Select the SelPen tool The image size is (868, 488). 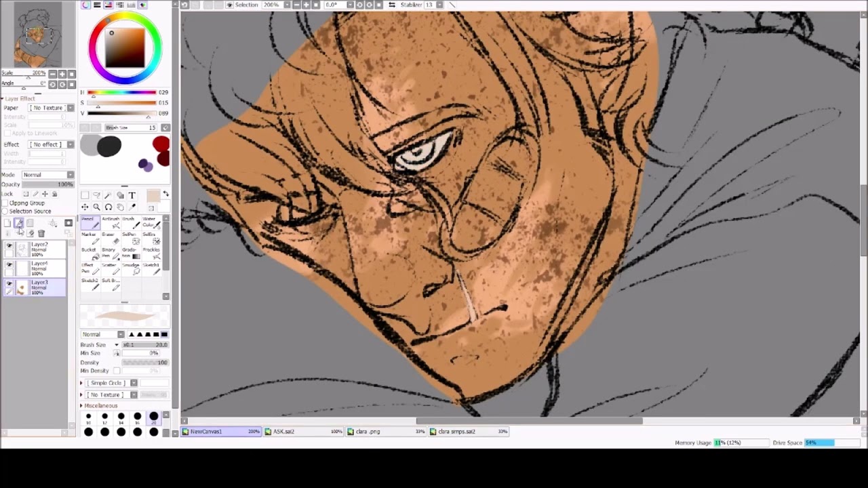tap(131, 239)
